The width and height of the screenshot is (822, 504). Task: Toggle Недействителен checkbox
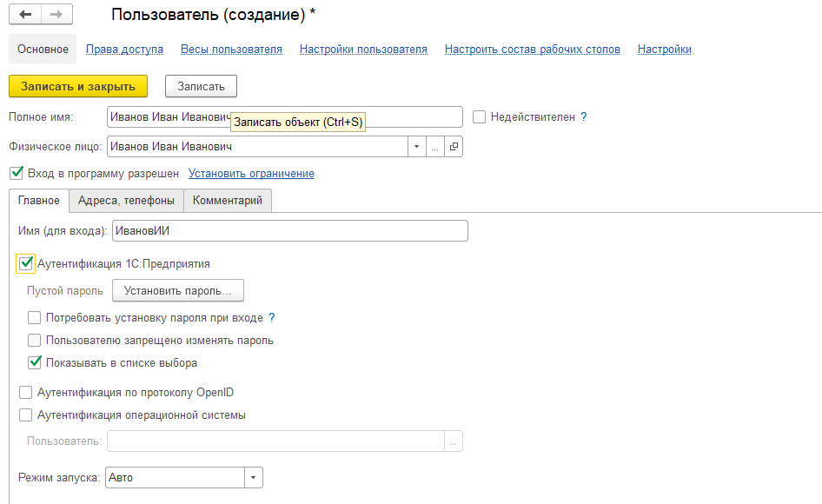(479, 116)
